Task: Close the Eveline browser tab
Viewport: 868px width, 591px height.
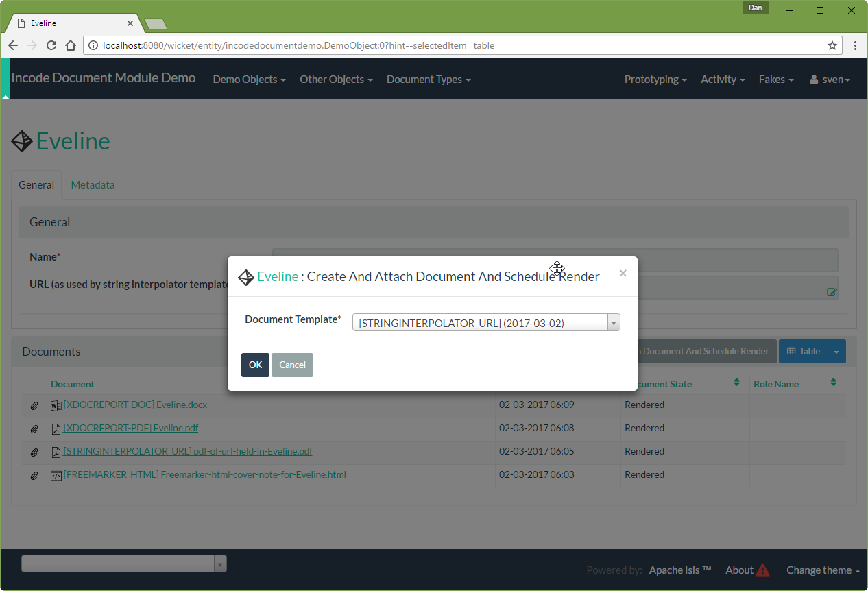Action: point(130,23)
